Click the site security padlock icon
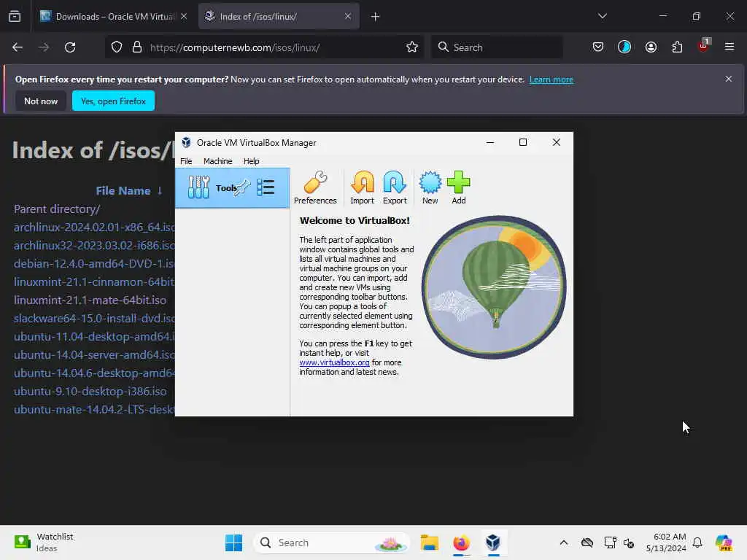This screenshot has height=560, width=747. (136, 47)
